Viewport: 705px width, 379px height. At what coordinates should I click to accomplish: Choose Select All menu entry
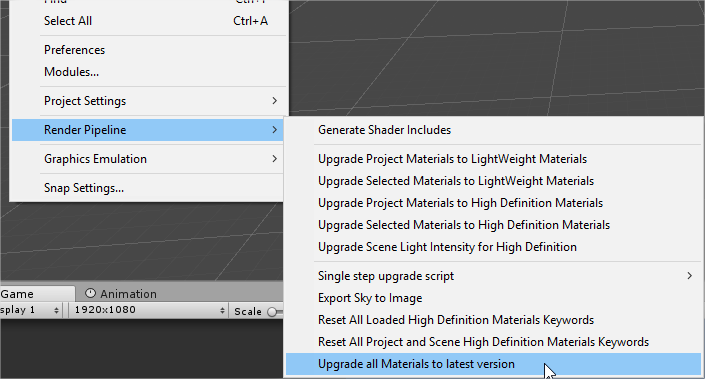tap(149, 21)
